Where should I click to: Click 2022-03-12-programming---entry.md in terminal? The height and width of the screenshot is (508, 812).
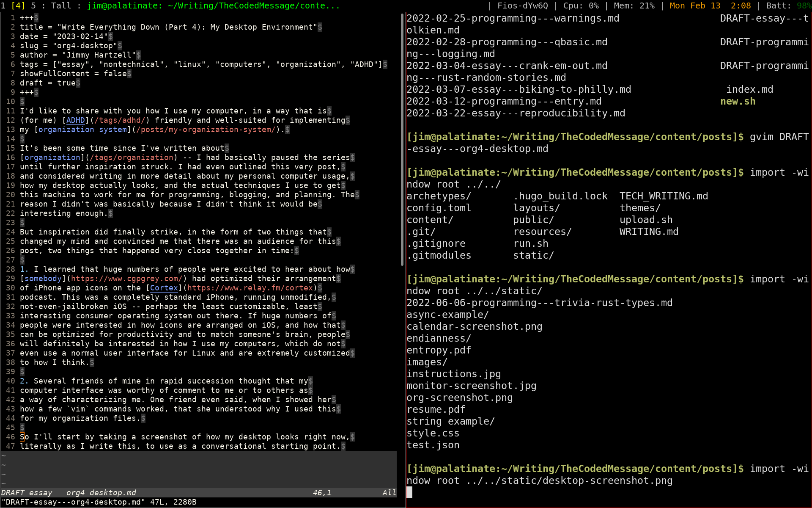(x=504, y=101)
